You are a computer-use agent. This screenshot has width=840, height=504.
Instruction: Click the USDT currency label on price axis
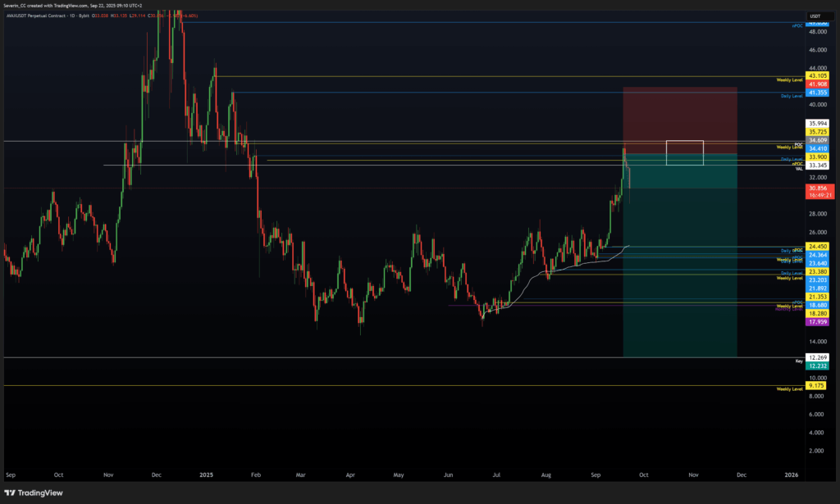tap(815, 16)
